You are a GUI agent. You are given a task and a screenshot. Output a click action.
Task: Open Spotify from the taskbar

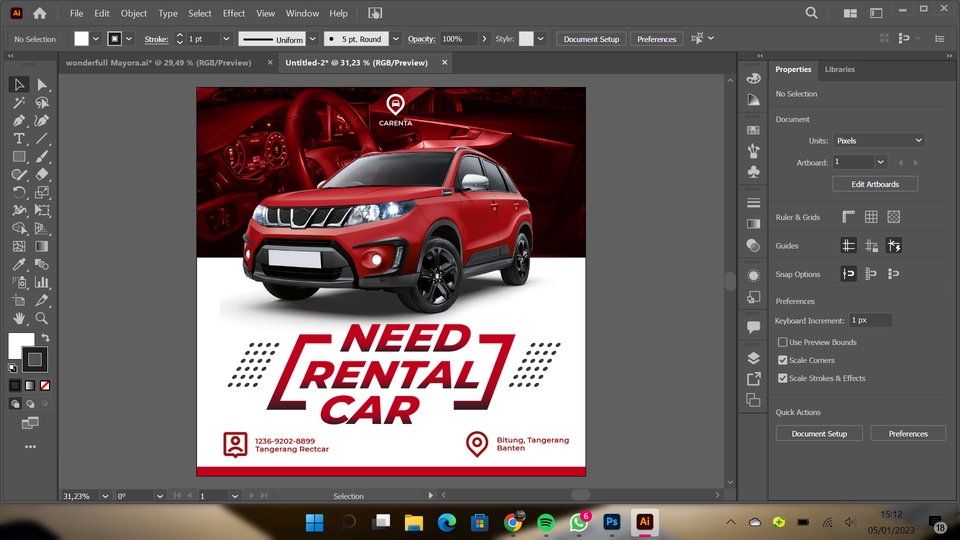[546, 522]
